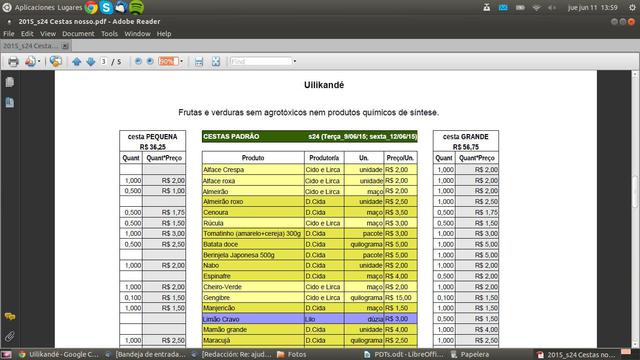Screen dimensions: 640x360
Task: Open the Tools menu
Action: (109, 34)
